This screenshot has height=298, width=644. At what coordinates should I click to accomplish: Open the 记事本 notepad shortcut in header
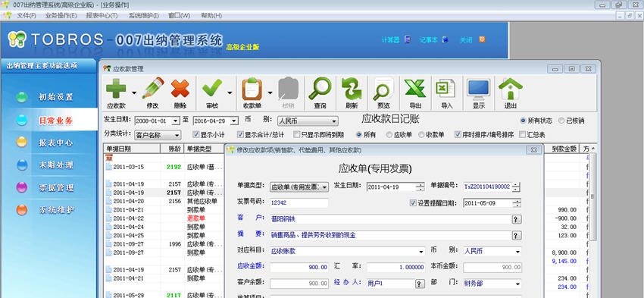coord(433,40)
